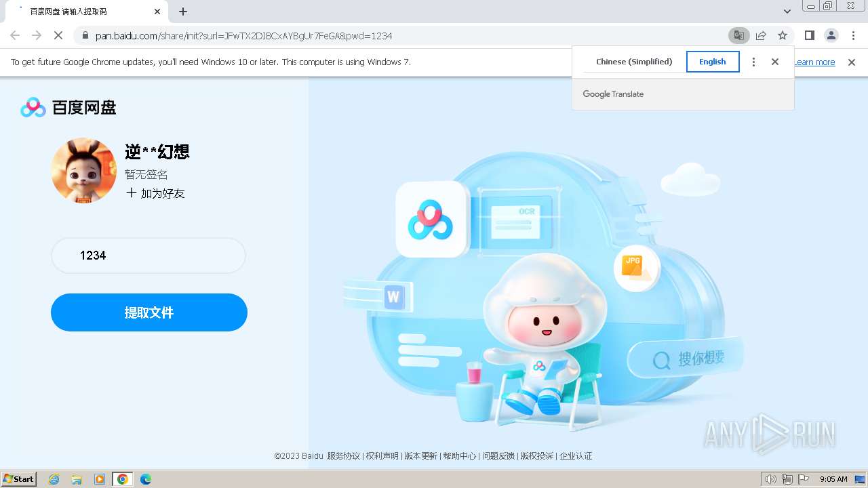Viewport: 868px width, 488px height.
Task: Go forward to next page
Action: [x=37, y=35]
